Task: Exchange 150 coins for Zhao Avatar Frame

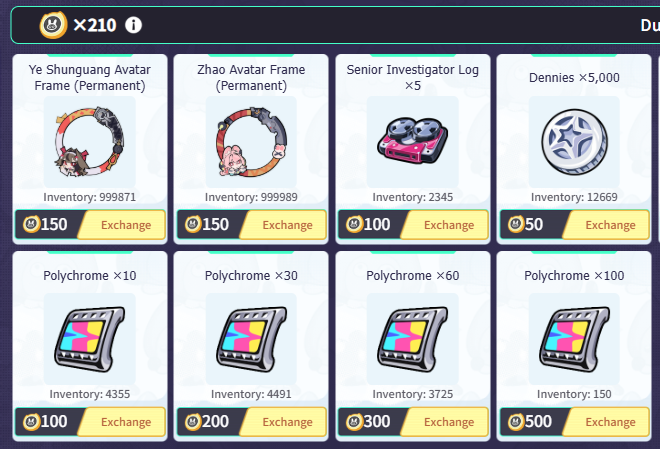Action: point(284,225)
